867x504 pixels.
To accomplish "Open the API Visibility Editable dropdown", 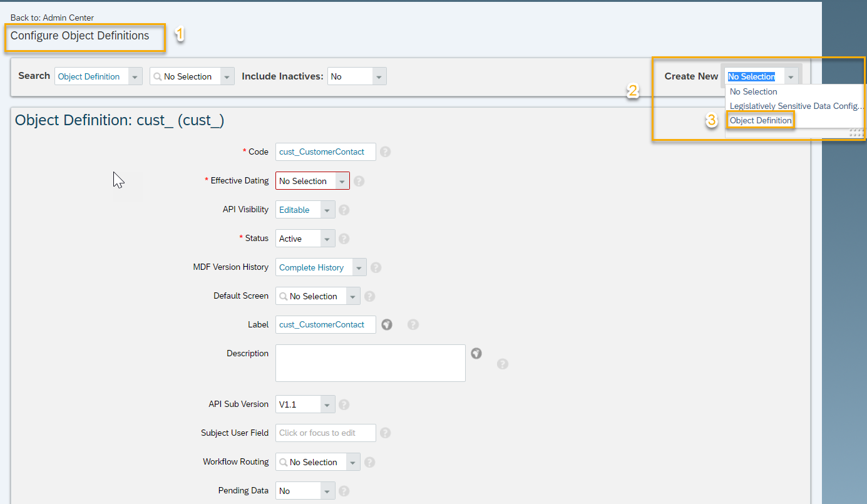I will tap(328, 210).
